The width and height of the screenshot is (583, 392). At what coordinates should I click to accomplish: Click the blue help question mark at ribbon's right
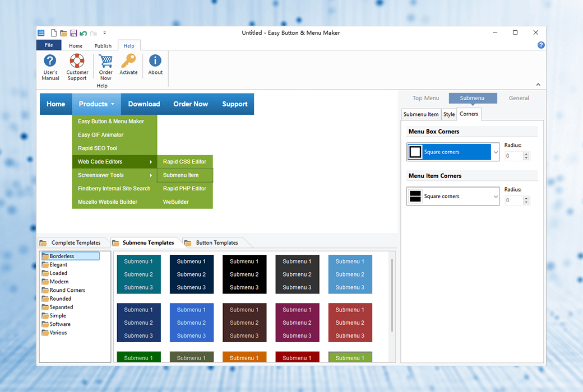541,45
